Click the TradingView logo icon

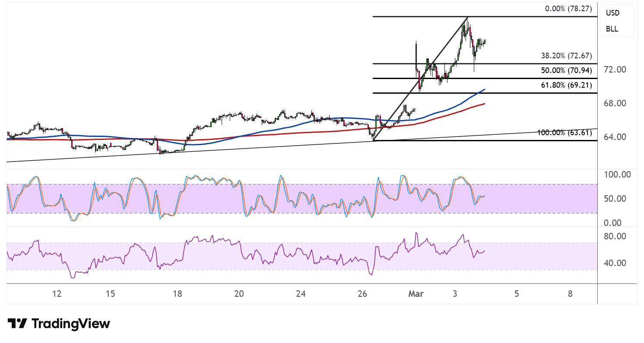[x=17, y=324]
